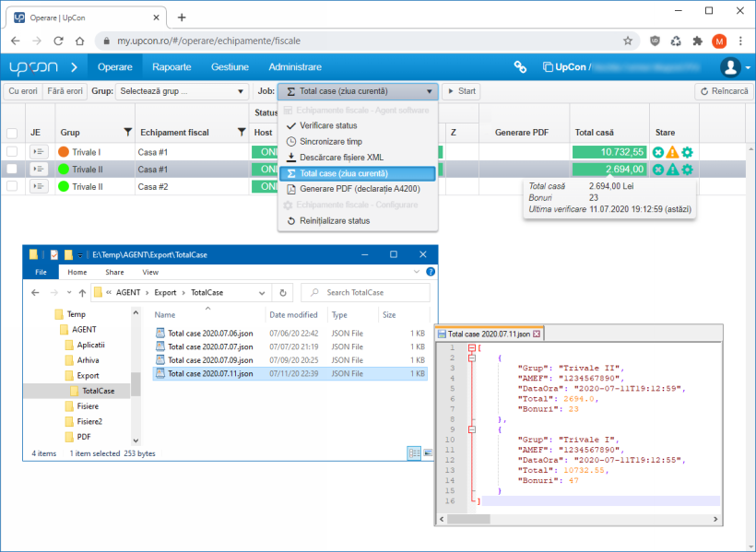
Task: Click browser profile avatar M
Action: tap(719, 41)
